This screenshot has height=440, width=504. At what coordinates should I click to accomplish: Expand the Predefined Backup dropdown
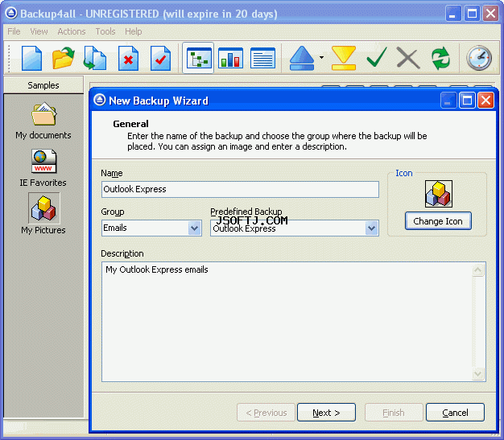[x=371, y=228]
